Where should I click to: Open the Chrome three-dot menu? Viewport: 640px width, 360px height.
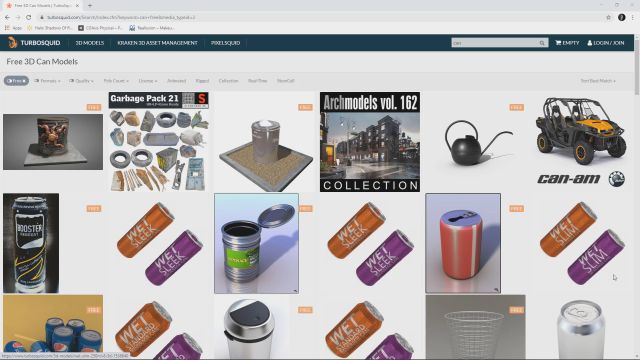point(633,17)
